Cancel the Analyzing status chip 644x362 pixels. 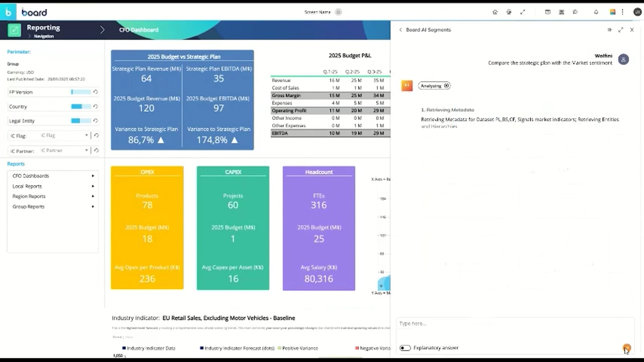point(446,86)
